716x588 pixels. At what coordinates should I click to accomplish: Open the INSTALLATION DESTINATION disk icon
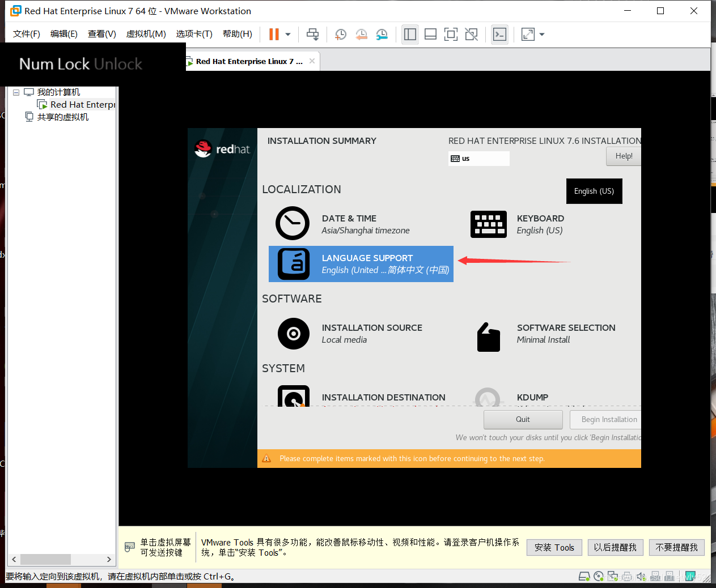point(294,396)
